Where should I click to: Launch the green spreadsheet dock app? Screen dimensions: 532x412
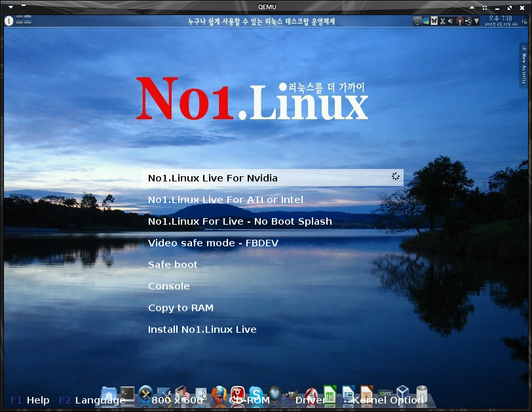(330, 394)
